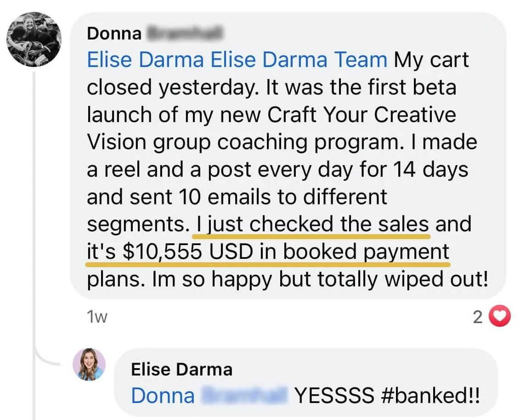Click the bold Elise Darma name in the reply
Screen dimensions: 520x420
(x=181, y=370)
